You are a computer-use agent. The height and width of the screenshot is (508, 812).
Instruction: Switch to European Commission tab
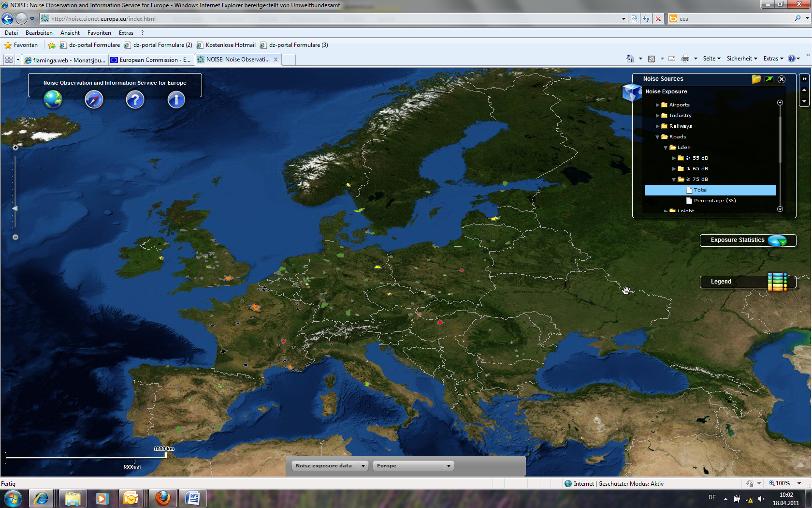tap(151, 60)
